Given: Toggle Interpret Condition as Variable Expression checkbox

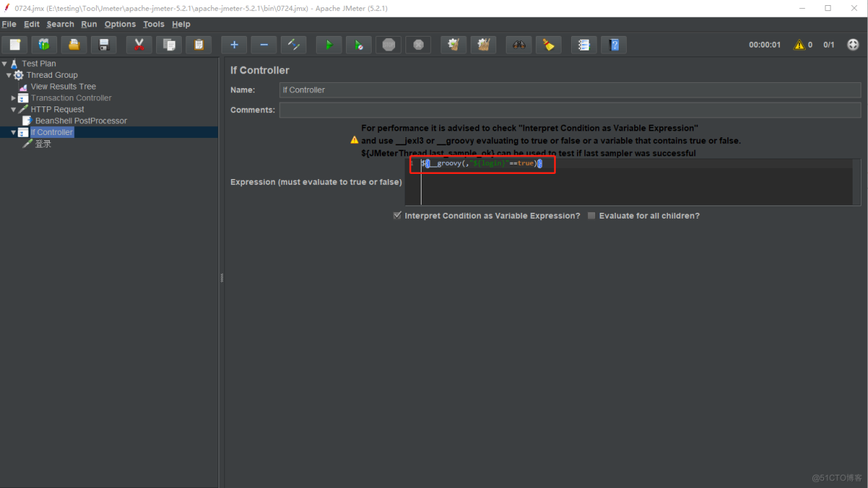Looking at the screenshot, I should point(397,216).
